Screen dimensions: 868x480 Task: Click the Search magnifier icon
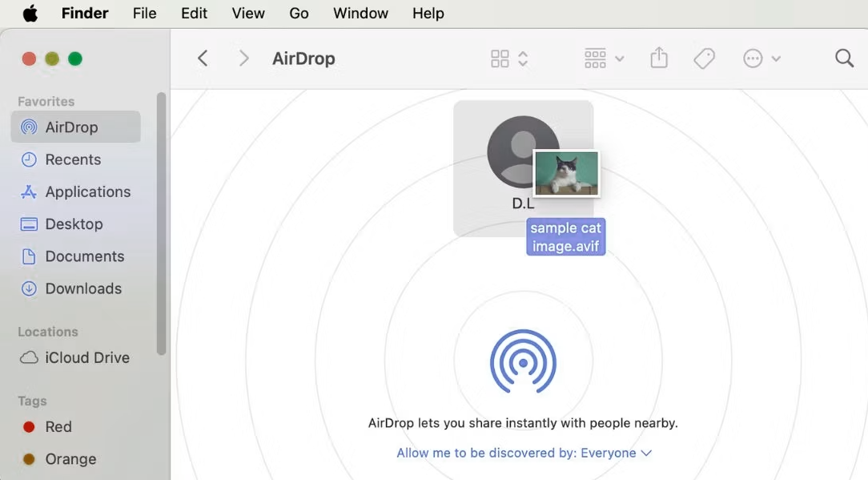(x=844, y=58)
